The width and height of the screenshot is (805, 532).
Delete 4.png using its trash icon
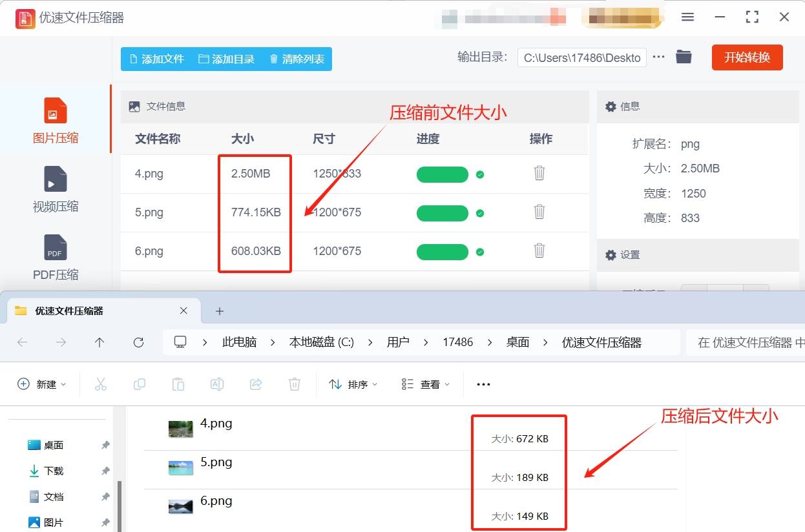point(539,174)
